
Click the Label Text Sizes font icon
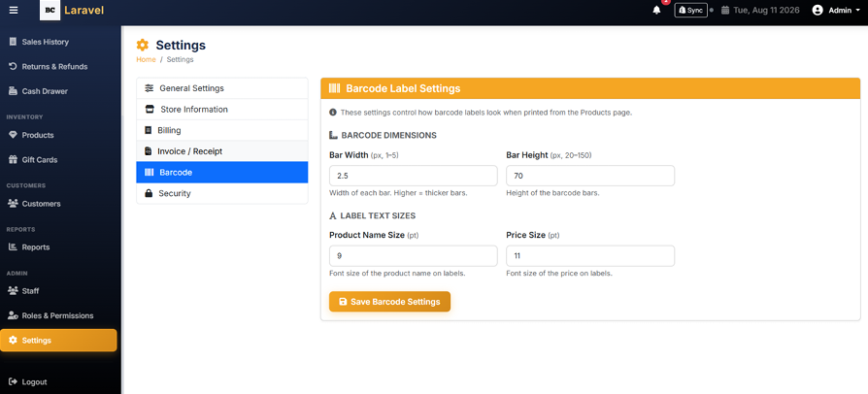click(x=333, y=215)
